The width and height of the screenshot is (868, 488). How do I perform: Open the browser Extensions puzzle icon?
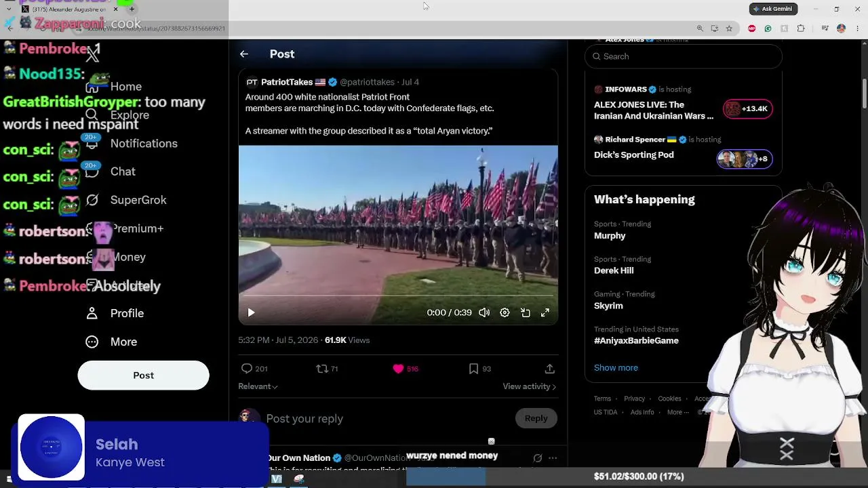tap(801, 28)
